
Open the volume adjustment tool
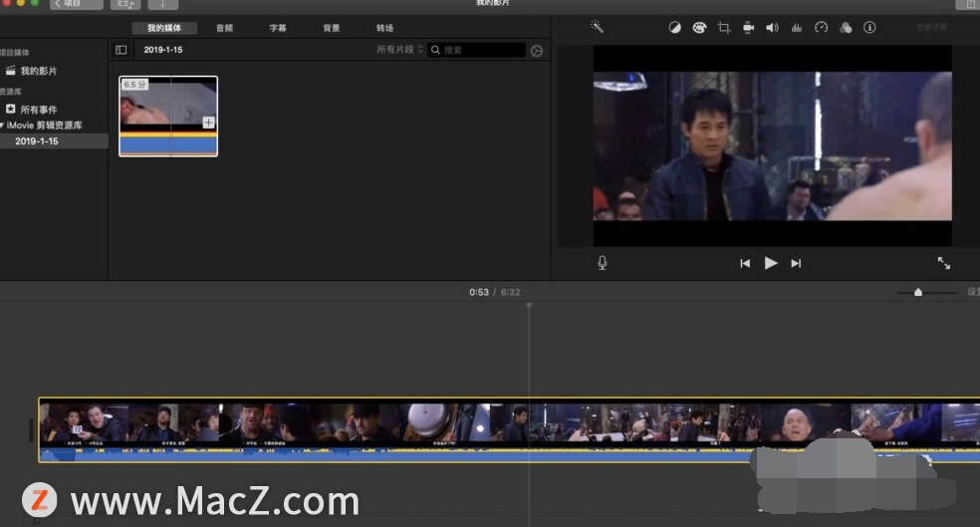(773, 28)
